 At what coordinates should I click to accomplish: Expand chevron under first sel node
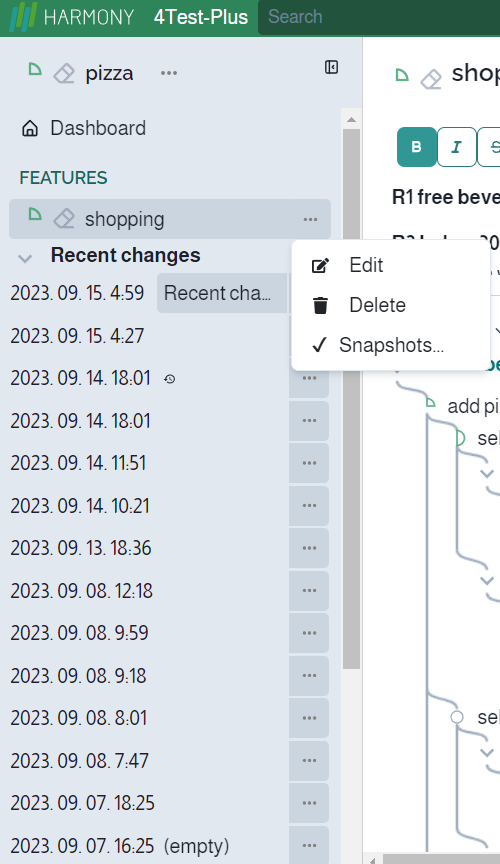pos(487,473)
